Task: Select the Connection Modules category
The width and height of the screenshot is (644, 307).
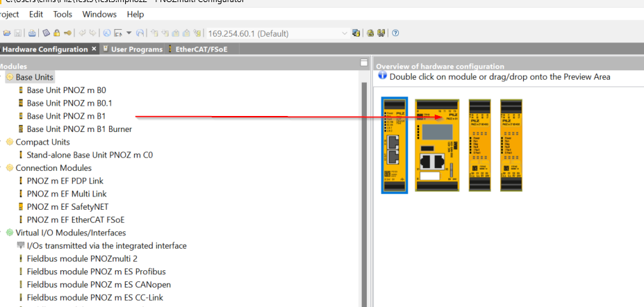Action: [53, 168]
